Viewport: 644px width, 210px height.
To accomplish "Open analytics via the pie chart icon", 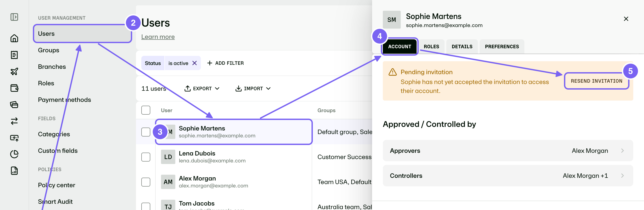I will coord(14,154).
